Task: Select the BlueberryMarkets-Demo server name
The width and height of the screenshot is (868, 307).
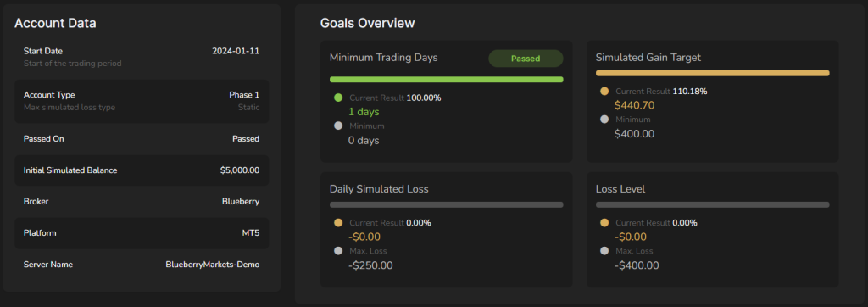Action: tap(213, 265)
